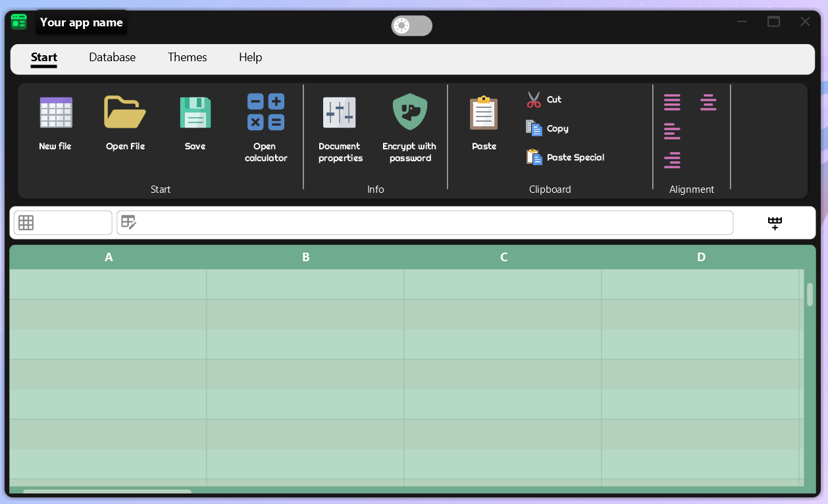
Task: Click the green app logo in title bar
Action: click(19, 22)
